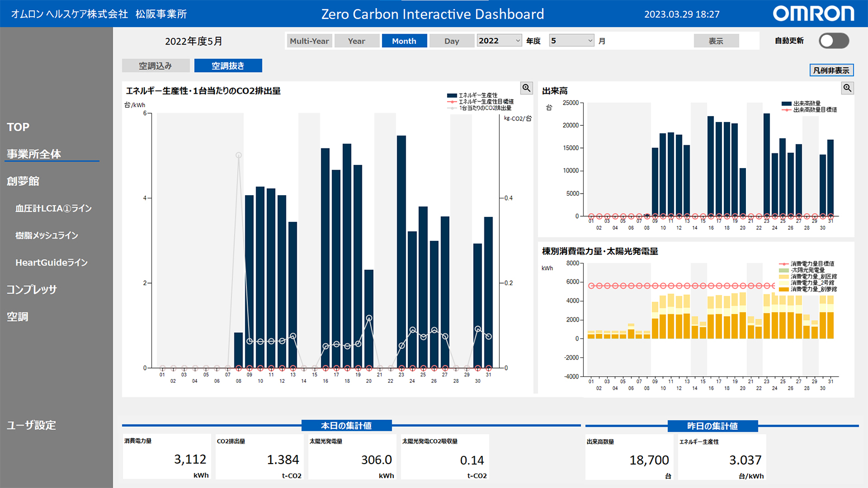The image size is (868, 488).
Task: Select the 空調抜き option
Action: 228,66
